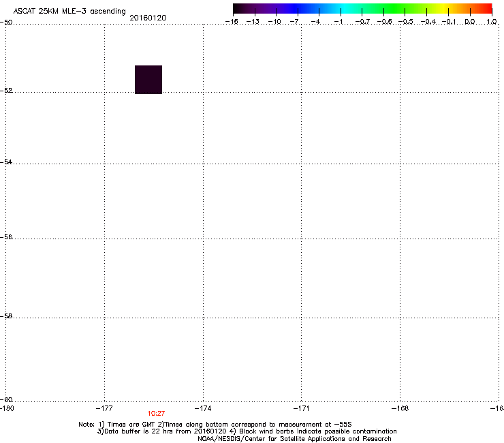
Task: Click the 1.0 value on the color scale
Action: (x=492, y=22)
